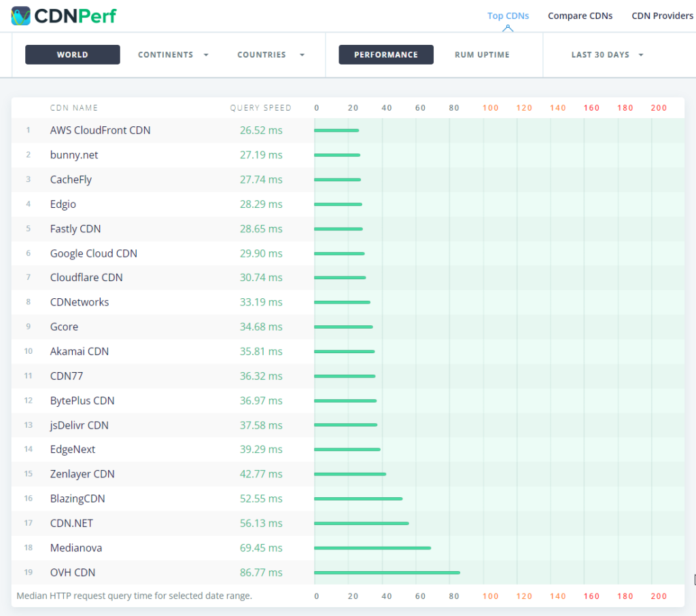Screen dimensions: 696x616
Task: Open the LAST 30 DAYS date dropdown
Action: (x=607, y=54)
